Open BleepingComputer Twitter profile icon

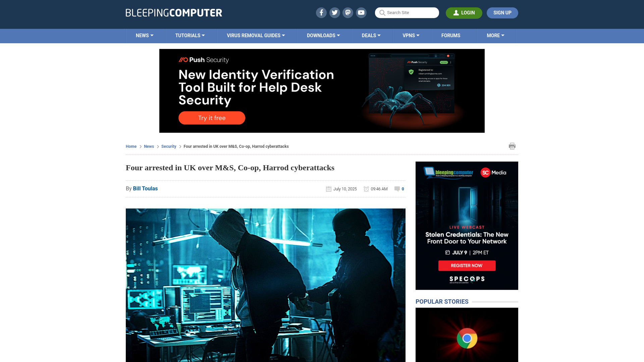click(334, 13)
